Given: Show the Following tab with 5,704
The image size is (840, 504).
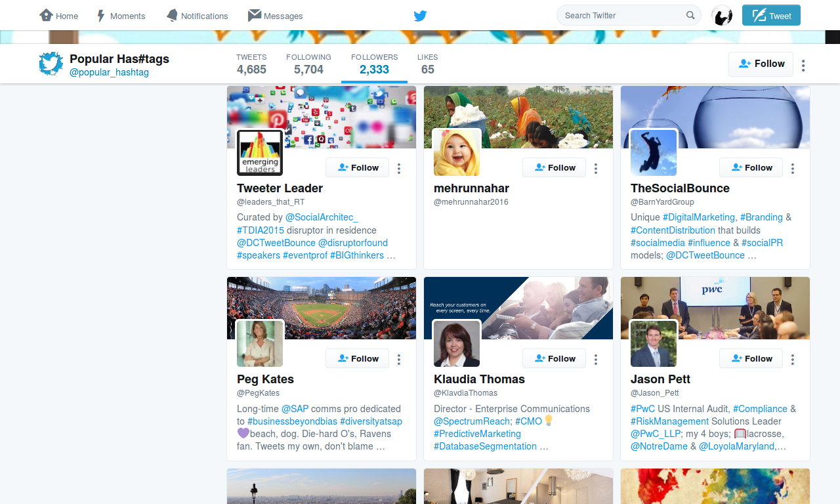Looking at the screenshot, I should click(308, 64).
